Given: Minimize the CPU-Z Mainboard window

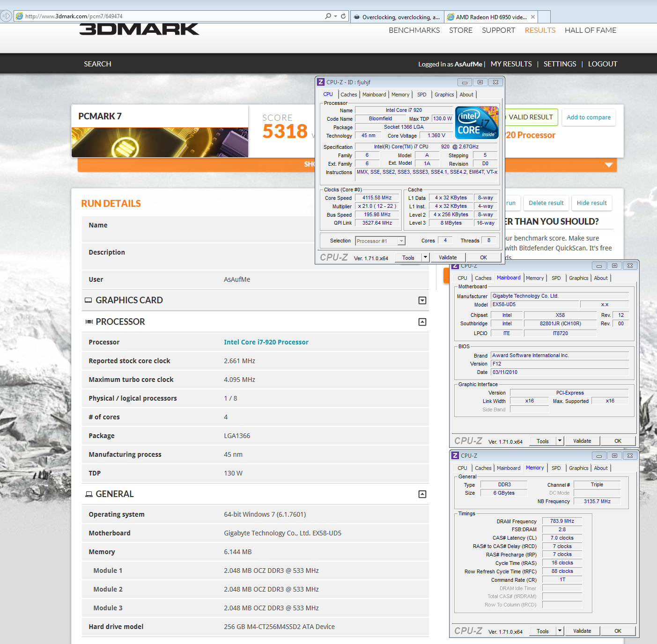Looking at the screenshot, I should 598,265.
